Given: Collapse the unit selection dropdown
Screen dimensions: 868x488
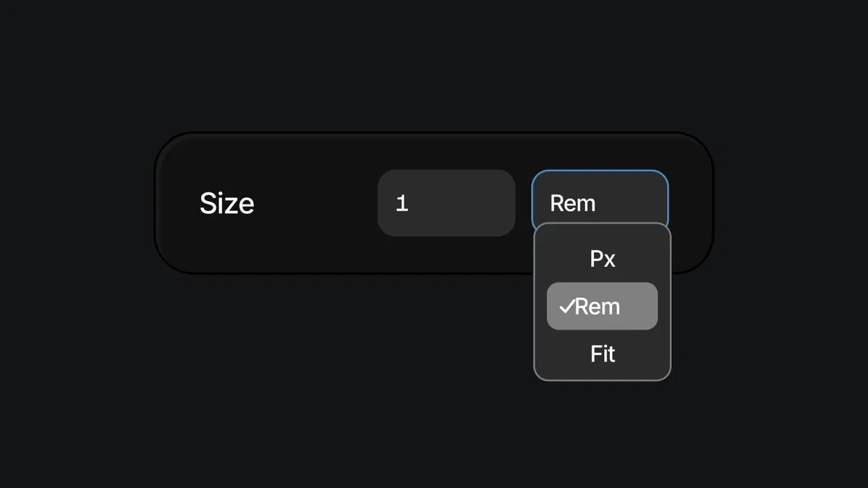Looking at the screenshot, I should pos(600,198).
